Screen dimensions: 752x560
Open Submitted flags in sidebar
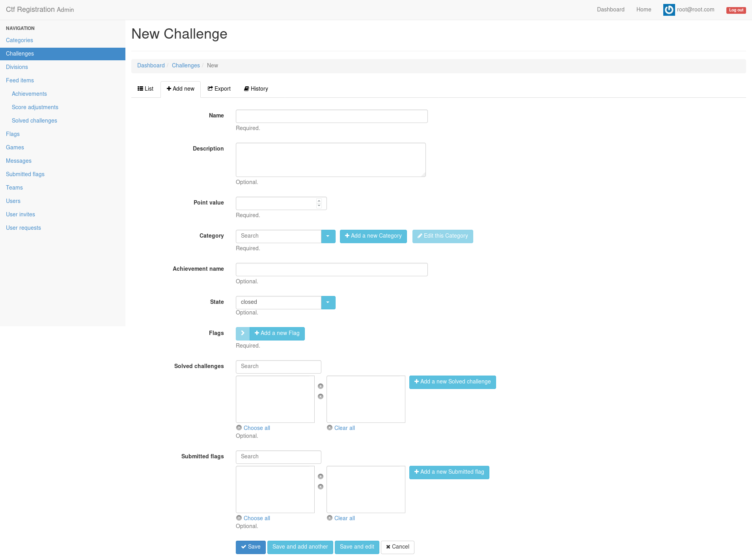(x=63, y=174)
